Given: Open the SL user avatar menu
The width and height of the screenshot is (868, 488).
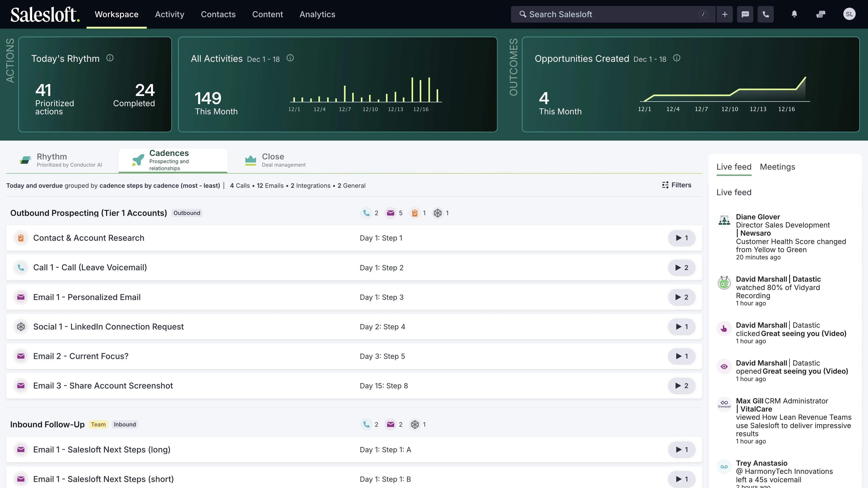Looking at the screenshot, I should pos(849,14).
